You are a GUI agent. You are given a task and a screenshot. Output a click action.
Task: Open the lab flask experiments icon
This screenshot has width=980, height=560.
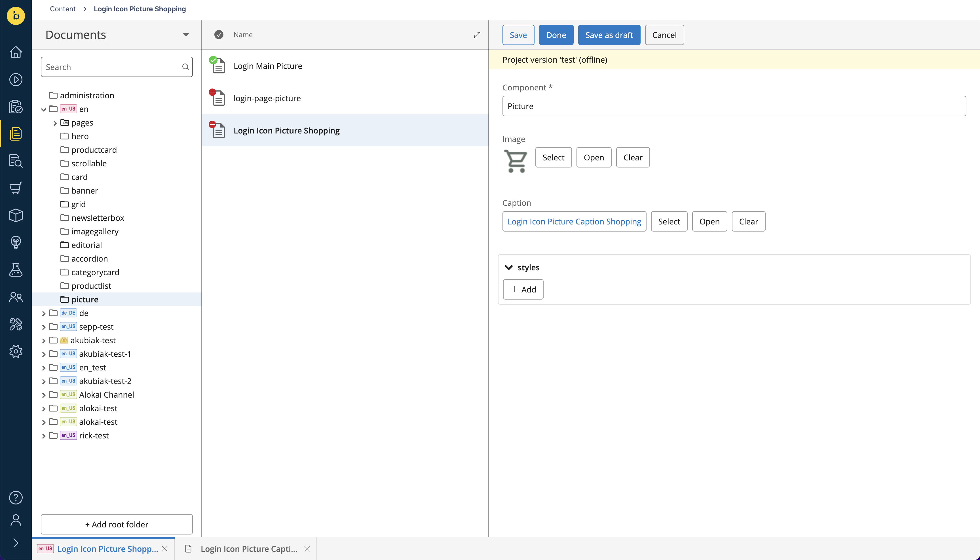(16, 270)
